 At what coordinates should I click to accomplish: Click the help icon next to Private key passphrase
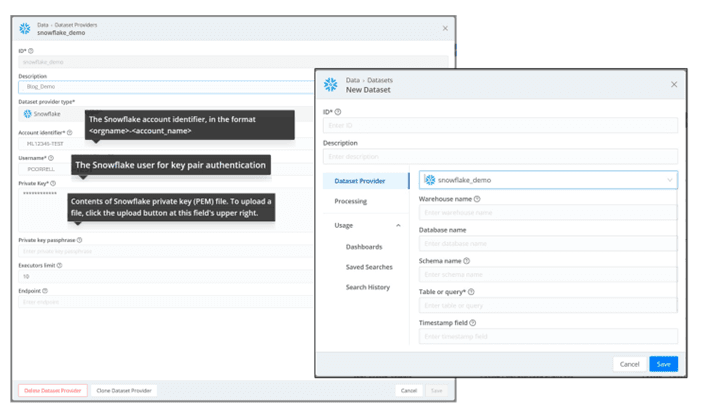[x=79, y=240]
